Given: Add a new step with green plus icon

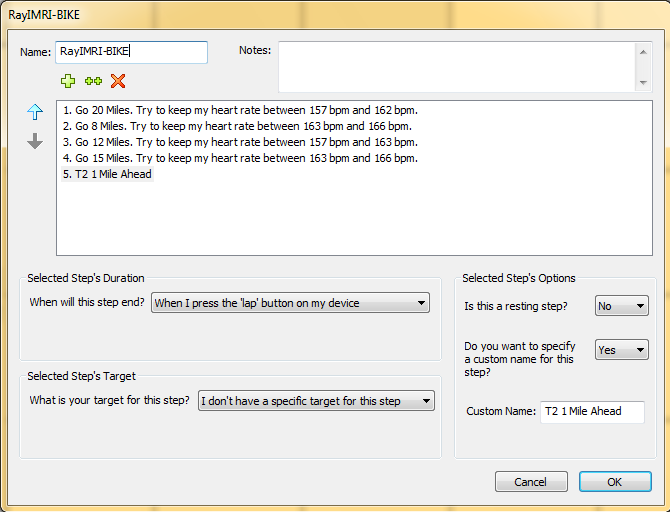Looking at the screenshot, I should (x=68, y=81).
